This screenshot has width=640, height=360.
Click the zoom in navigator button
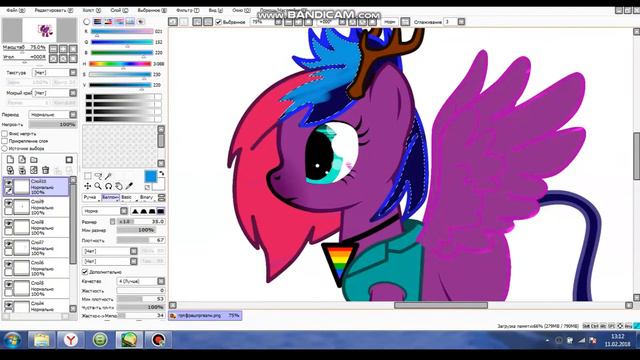point(63,49)
